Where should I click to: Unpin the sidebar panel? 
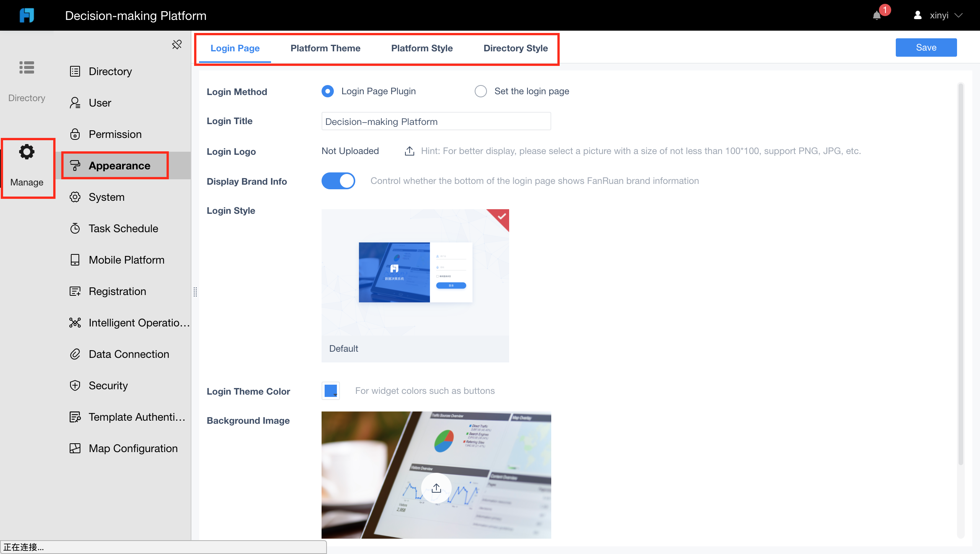[x=176, y=44]
